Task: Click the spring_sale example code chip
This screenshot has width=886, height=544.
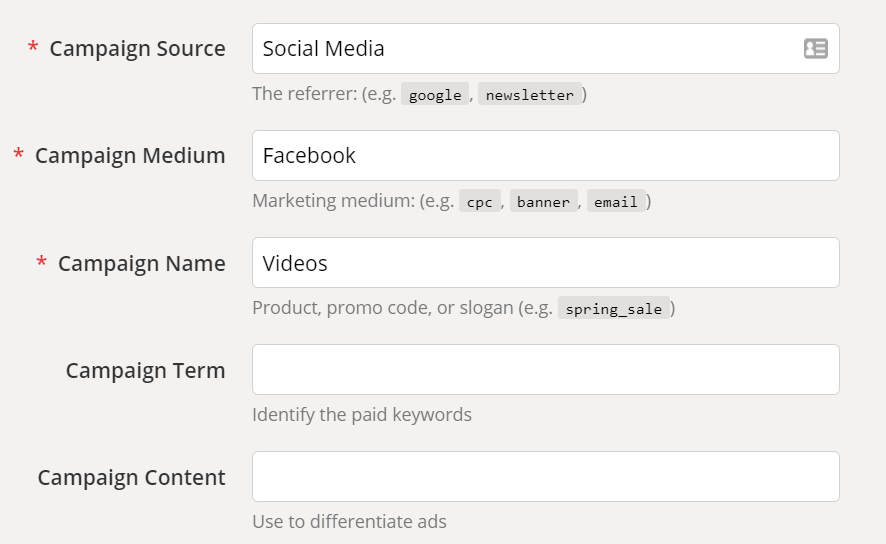Action: [613, 309]
